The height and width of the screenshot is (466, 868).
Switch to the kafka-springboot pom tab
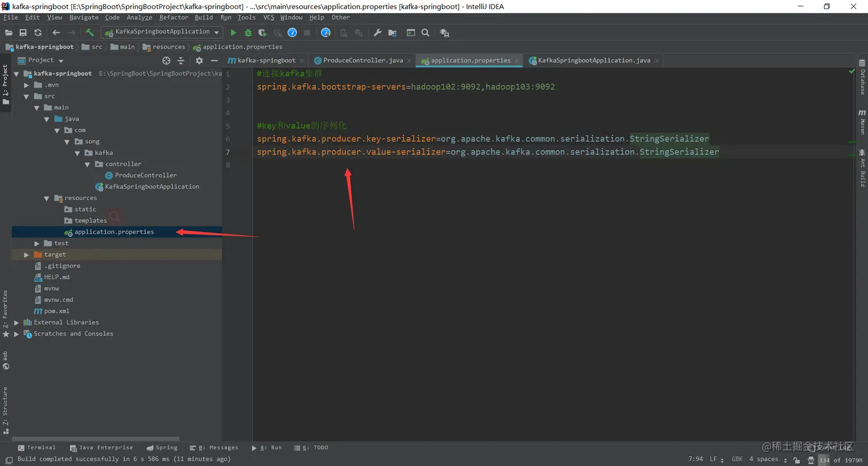point(266,60)
